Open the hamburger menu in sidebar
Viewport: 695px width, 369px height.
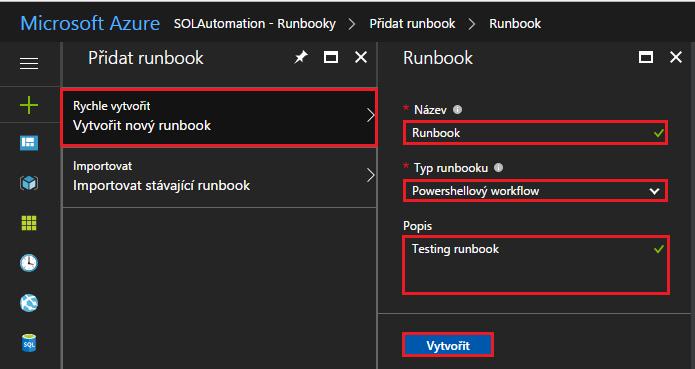click(x=29, y=64)
